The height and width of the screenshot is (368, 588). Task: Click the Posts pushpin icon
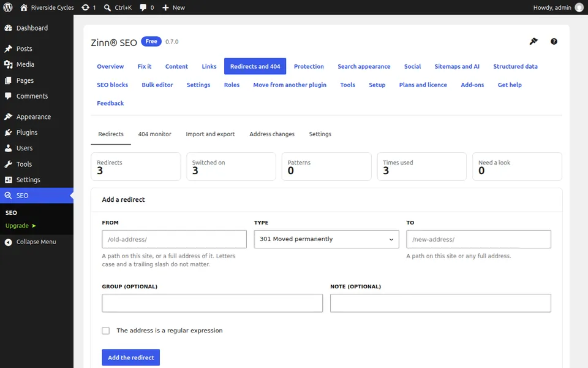[x=8, y=48]
